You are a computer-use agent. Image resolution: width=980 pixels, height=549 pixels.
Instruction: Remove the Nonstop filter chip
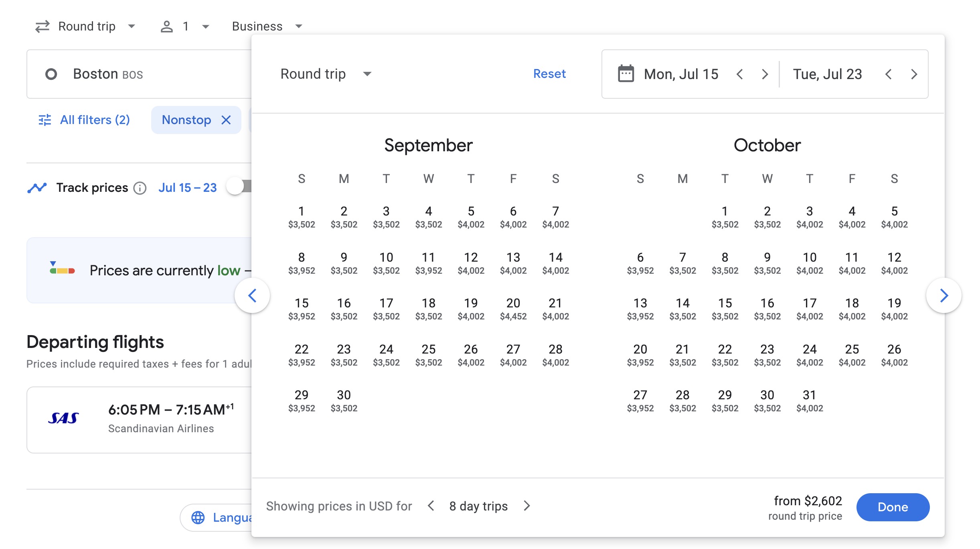click(226, 120)
